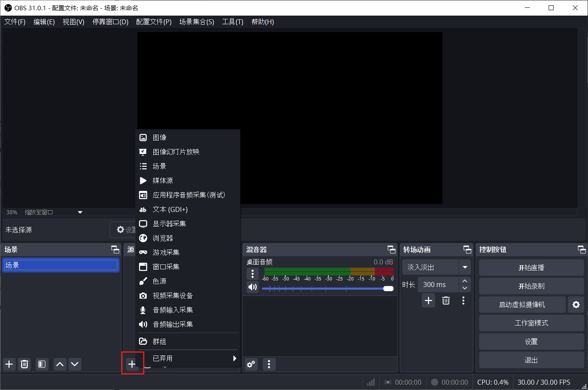The image size is (588, 390).
Task: Click the desktop audio volume slider
Action: [327, 289]
